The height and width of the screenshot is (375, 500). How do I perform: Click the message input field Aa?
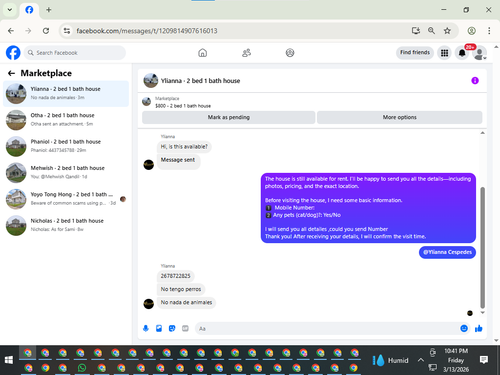point(327,329)
